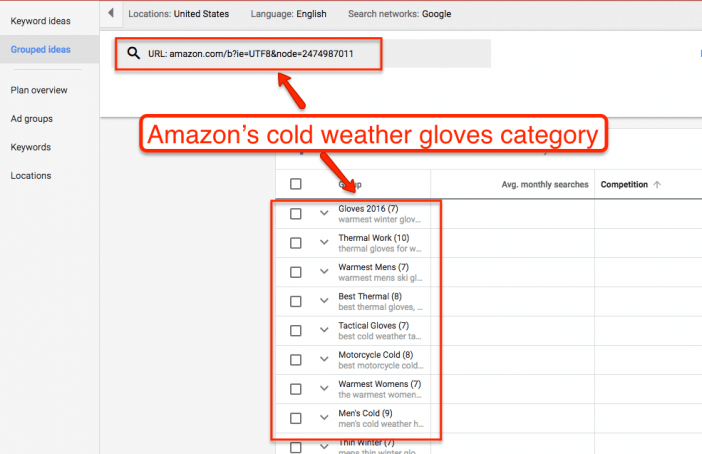Select Grouped ideas in the sidebar
This screenshot has height=454, width=702.
pos(40,49)
